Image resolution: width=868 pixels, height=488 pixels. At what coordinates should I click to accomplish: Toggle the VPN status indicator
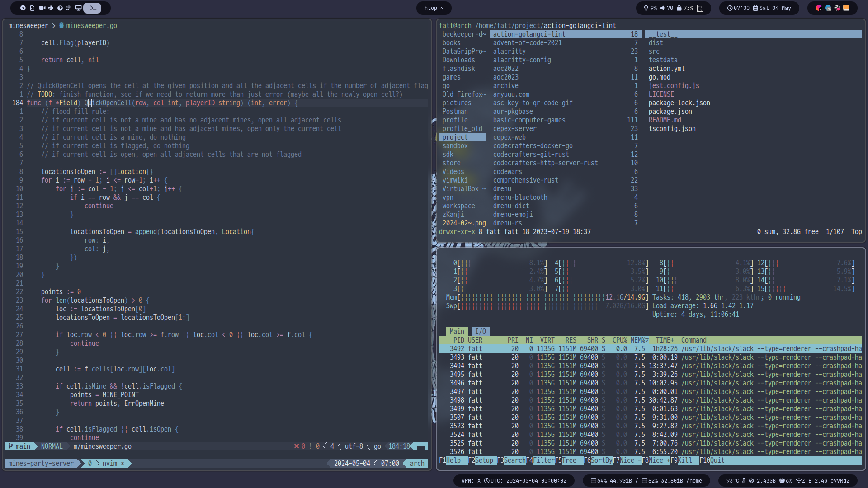pos(471,480)
